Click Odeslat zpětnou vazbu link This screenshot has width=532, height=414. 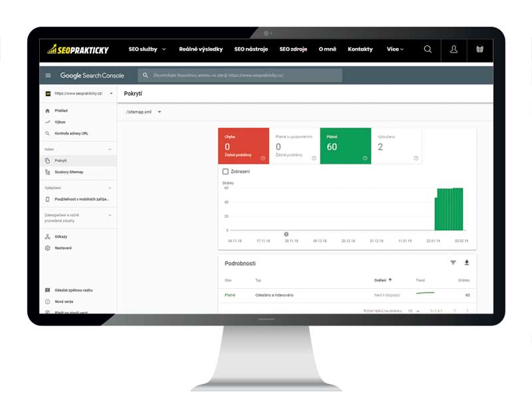click(x=74, y=290)
